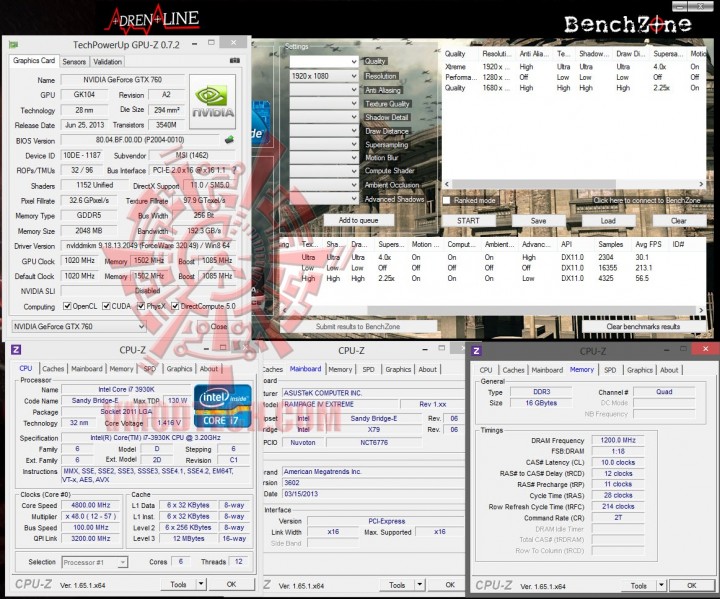Click the CPU-Z purple Z icon in left window
The image size is (720, 599).
point(16,350)
